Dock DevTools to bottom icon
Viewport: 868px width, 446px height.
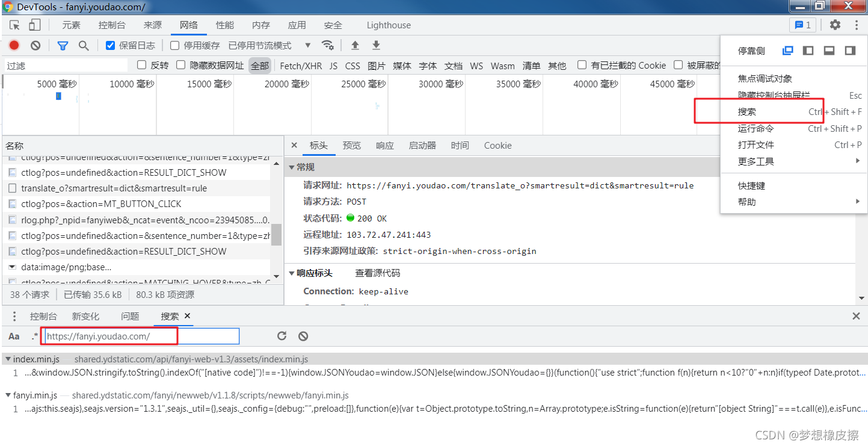[829, 51]
